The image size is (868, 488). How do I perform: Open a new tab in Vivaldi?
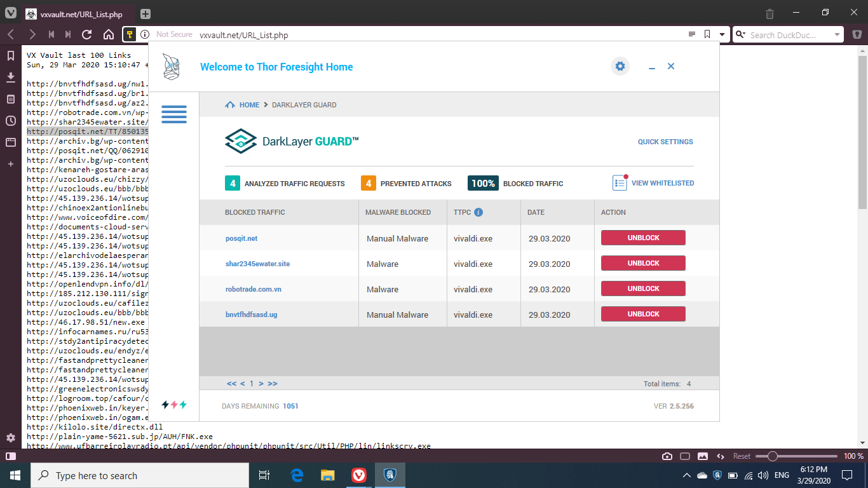tap(146, 13)
